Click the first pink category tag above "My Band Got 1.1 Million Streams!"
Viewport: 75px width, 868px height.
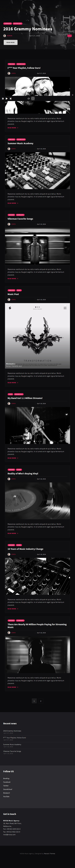click(x=10, y=394)
